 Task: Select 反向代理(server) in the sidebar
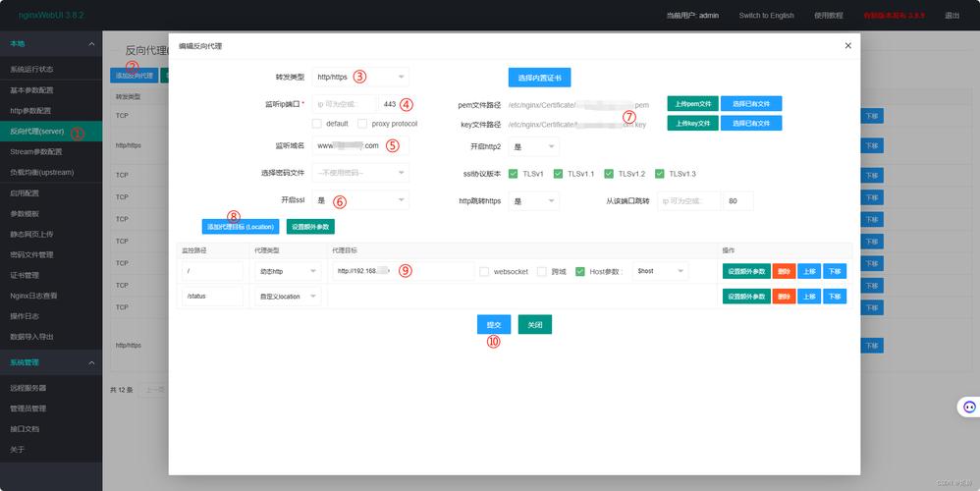pyautogui.click(x=51, y=132)
